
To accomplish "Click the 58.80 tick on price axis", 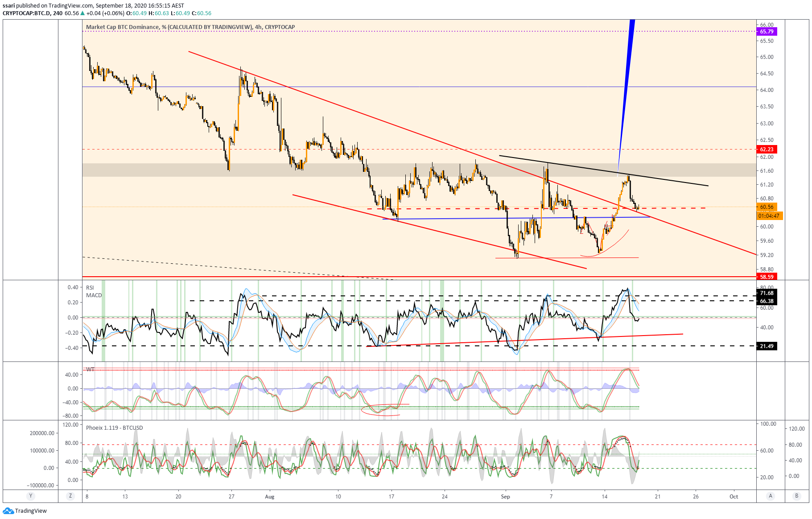I will pyautogui.click(x=767, y=270).
